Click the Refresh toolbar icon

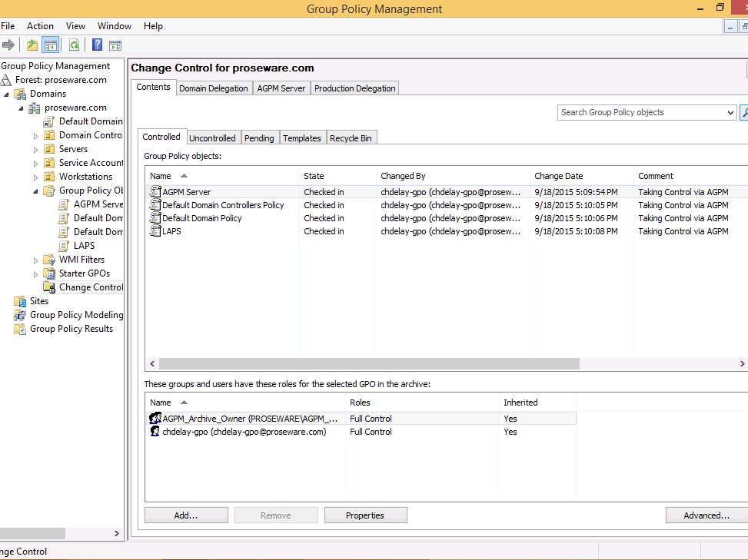pyautogui.click(x=75, y=45)
